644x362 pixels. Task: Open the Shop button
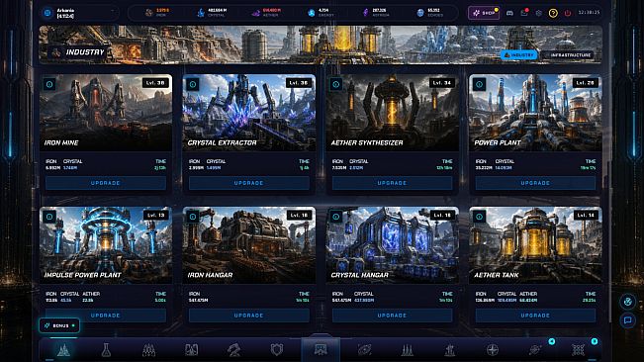[484, 13]
